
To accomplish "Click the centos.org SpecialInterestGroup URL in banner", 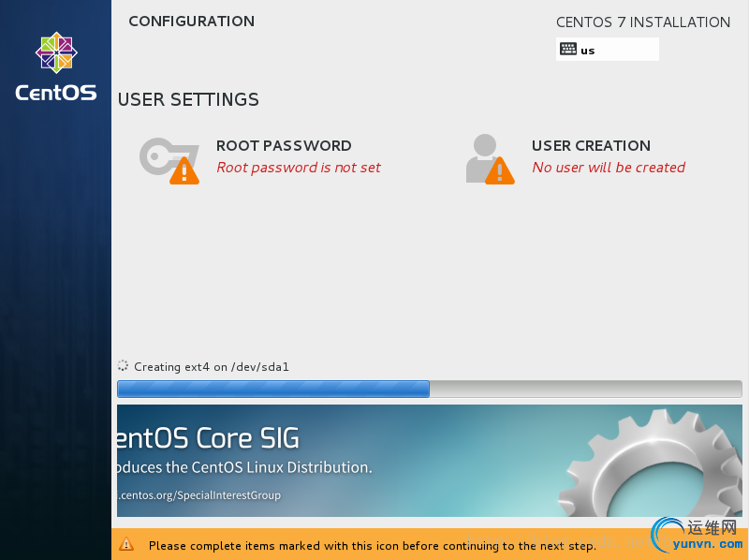I will [198, 495].
